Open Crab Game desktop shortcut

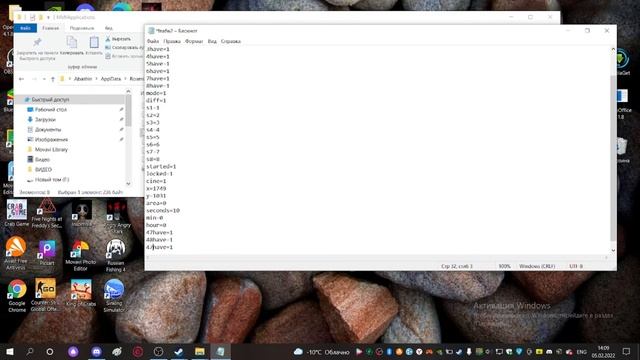[17, 213]
